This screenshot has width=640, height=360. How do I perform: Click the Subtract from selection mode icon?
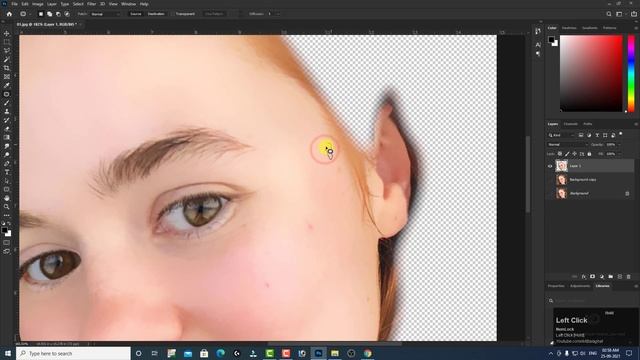[58, 14]
